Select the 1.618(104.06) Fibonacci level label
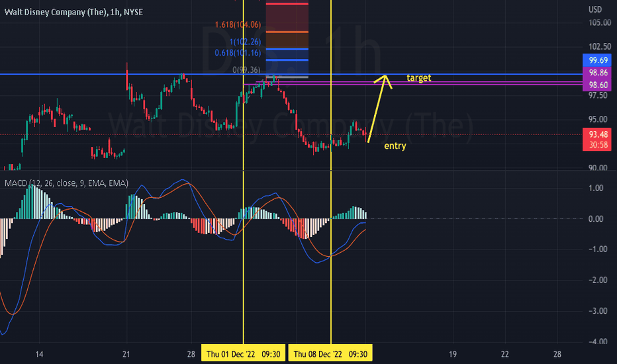The width and height of the screenshot is (617, 364). (x=238, y=24)
